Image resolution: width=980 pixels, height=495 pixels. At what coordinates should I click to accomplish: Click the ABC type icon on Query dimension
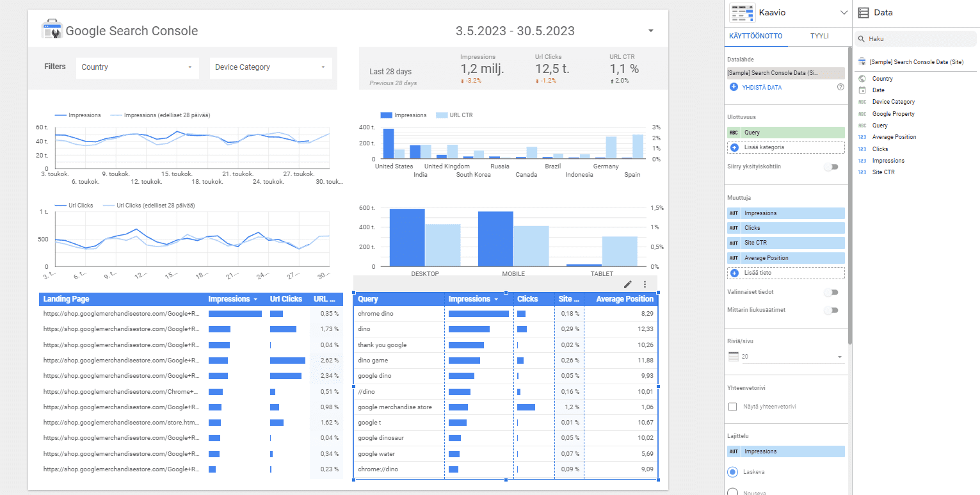coord(734,133)
